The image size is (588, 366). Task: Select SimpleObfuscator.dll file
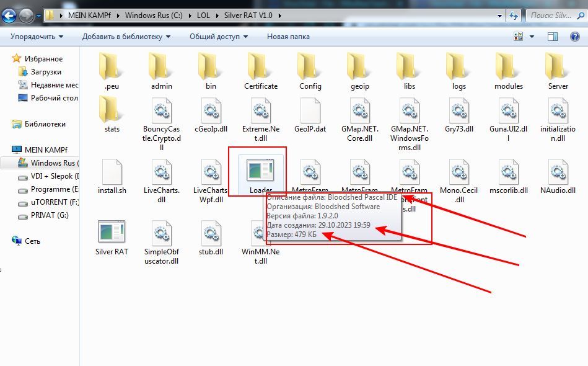click(x=161, y=242)
